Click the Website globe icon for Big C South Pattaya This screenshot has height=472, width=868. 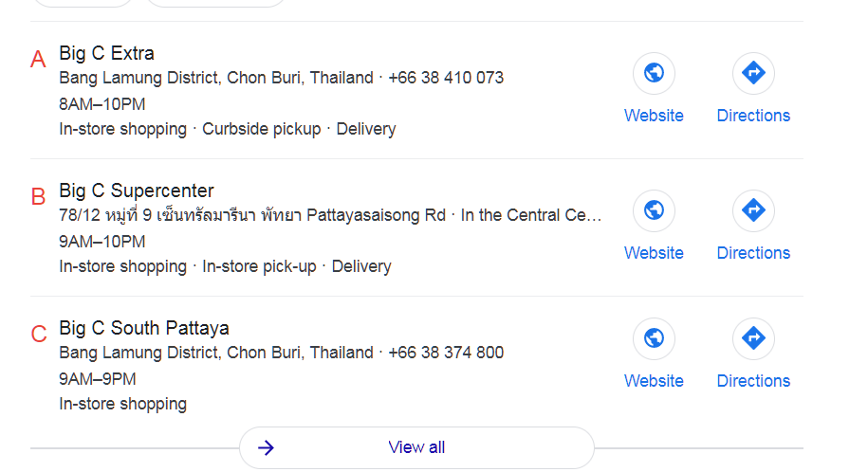pyautogui.click(x=654, y=338)
